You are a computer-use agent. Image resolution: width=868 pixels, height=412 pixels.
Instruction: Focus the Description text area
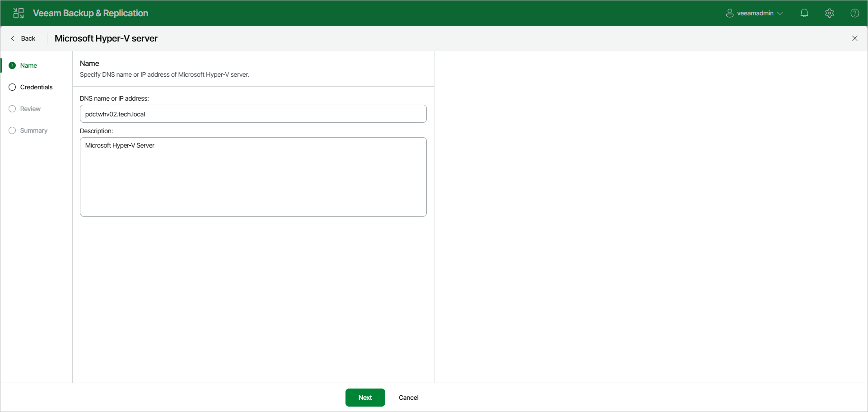point(253,177)
